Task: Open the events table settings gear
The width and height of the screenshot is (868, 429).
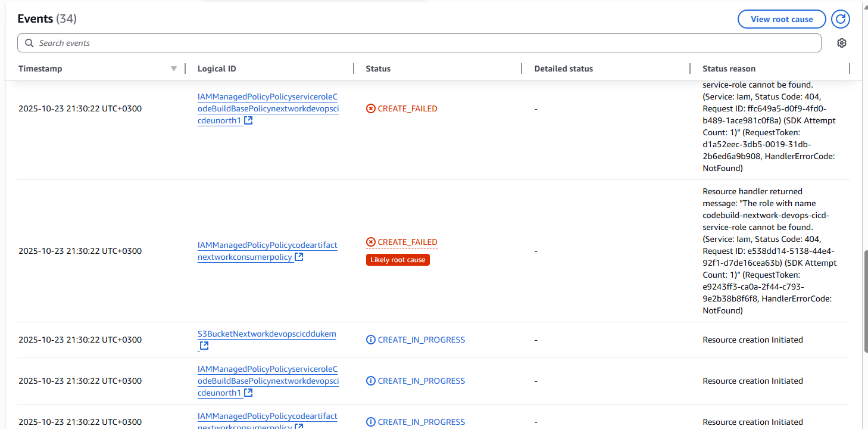Action: click(x=841, y=43)
